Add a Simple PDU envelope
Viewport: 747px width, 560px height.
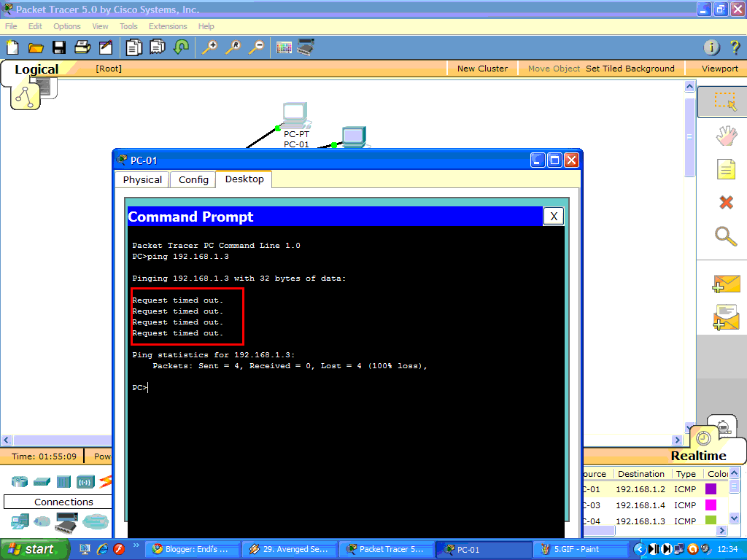tap(726, 284)
